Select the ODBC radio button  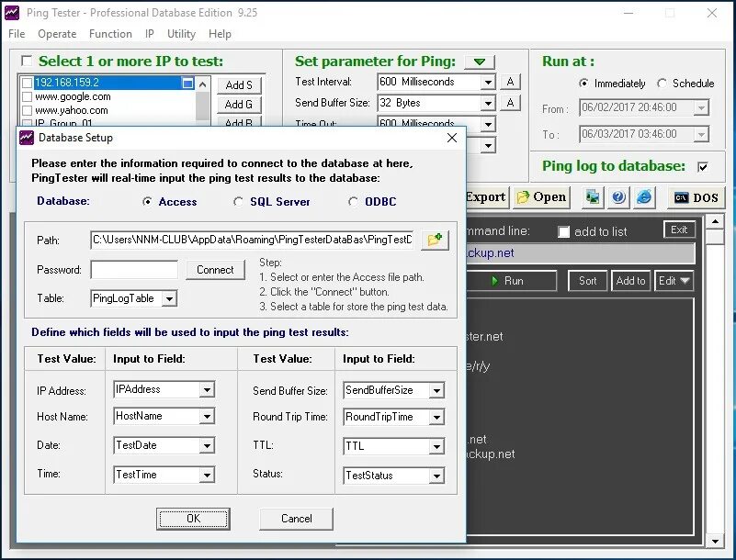pos(353,202)
